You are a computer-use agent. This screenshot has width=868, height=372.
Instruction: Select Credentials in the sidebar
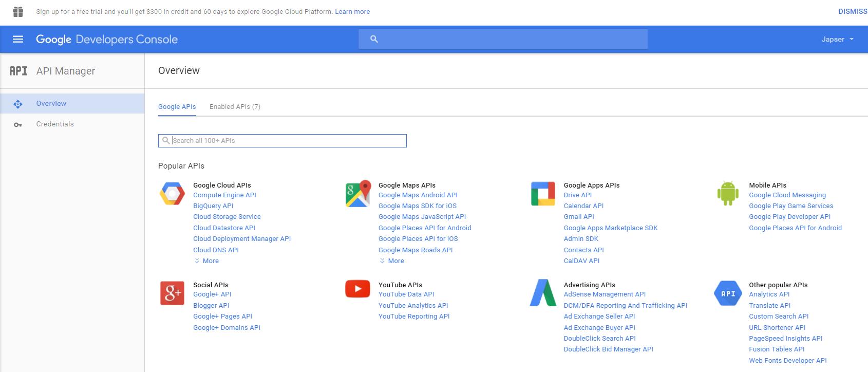coord(72,124)
